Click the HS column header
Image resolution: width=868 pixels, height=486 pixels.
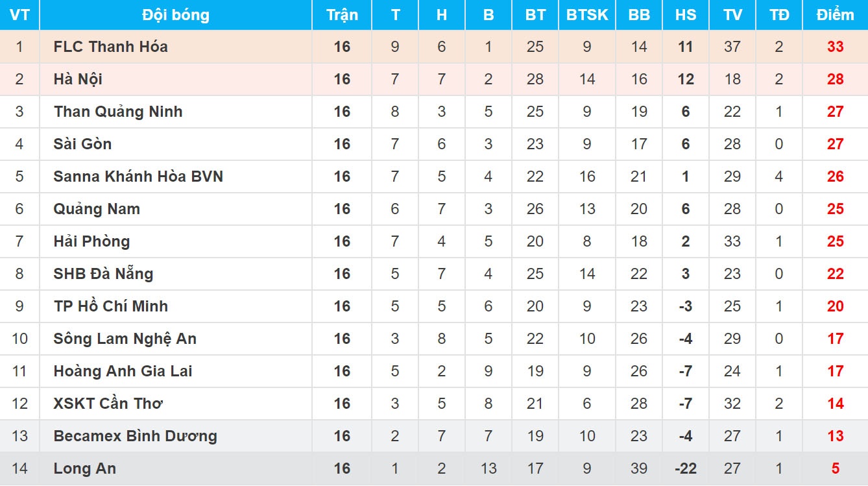[686, 15]
